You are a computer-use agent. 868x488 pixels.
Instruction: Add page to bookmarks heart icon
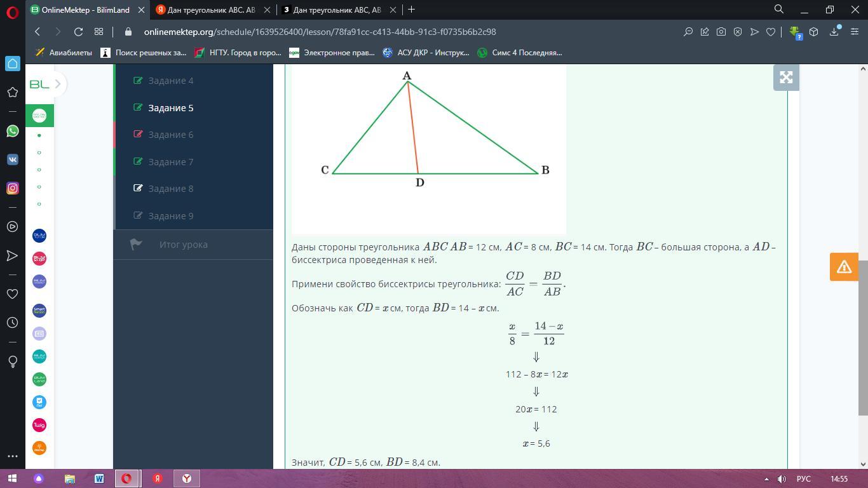[771, 32]
